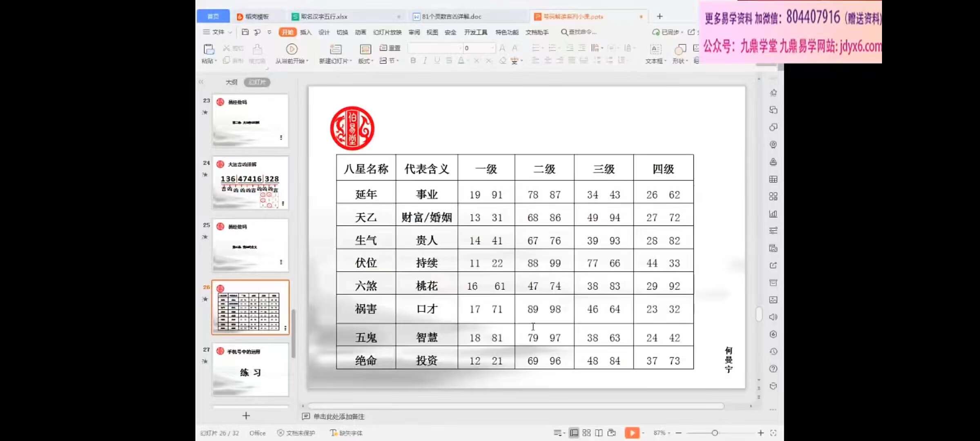Start slideshow from current slide icon
This screenshot has width=980, height=441.
292,49
